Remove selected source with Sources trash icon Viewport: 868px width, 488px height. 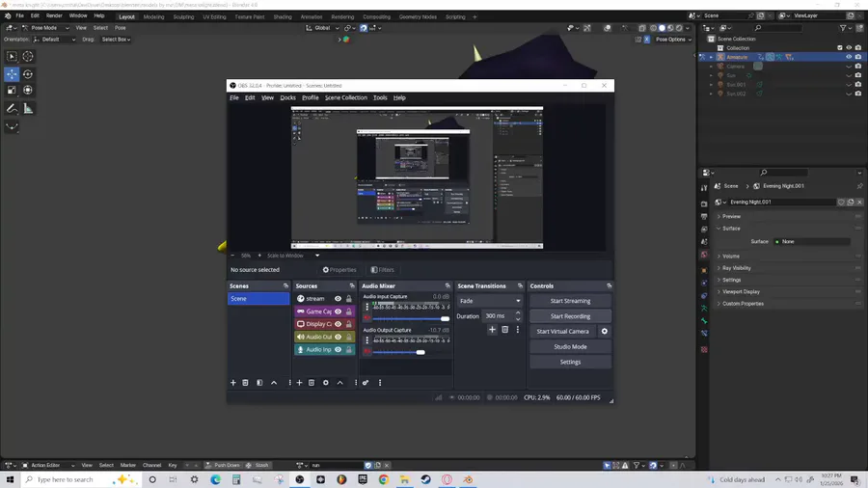coord(312,383)
